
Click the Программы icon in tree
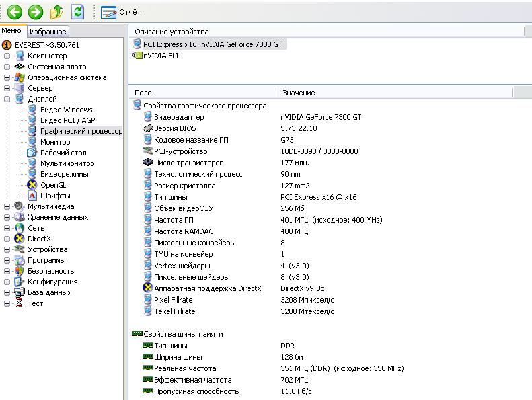tap(20, 260)
